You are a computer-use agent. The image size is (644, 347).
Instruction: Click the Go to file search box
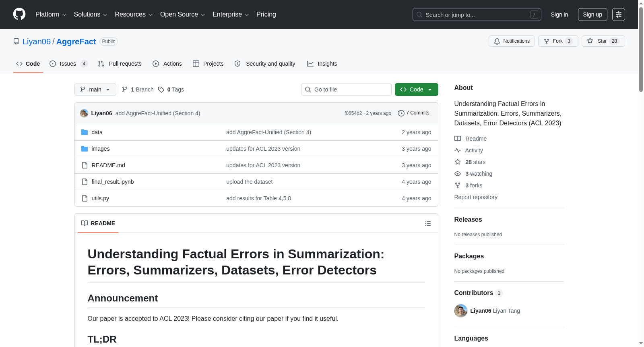pyautogui.click(x=346, y=89)
